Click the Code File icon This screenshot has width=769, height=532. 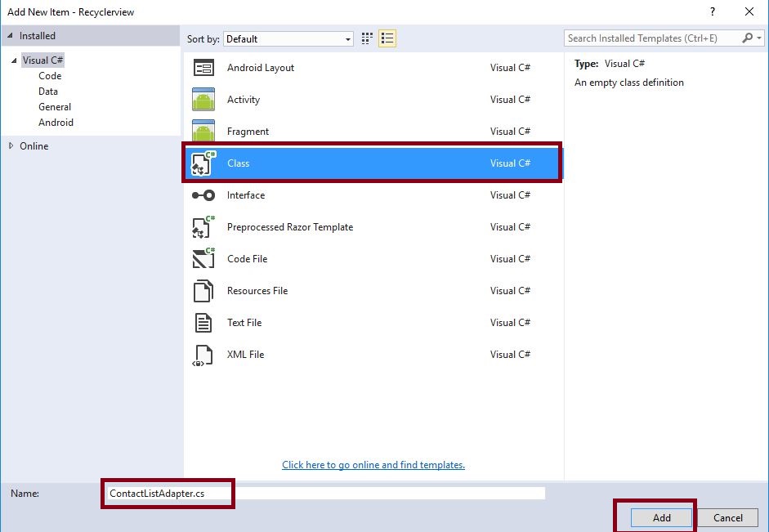click(x=203, y=258)
